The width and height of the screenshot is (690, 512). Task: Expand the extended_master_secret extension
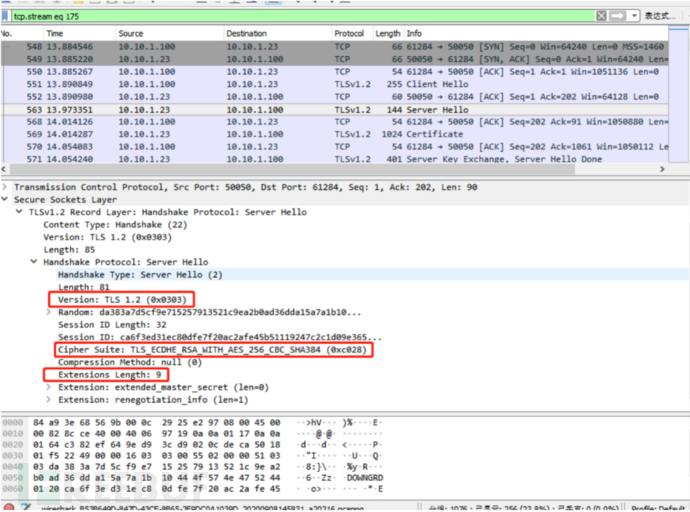pyautogui.click(x=48, y=387)
